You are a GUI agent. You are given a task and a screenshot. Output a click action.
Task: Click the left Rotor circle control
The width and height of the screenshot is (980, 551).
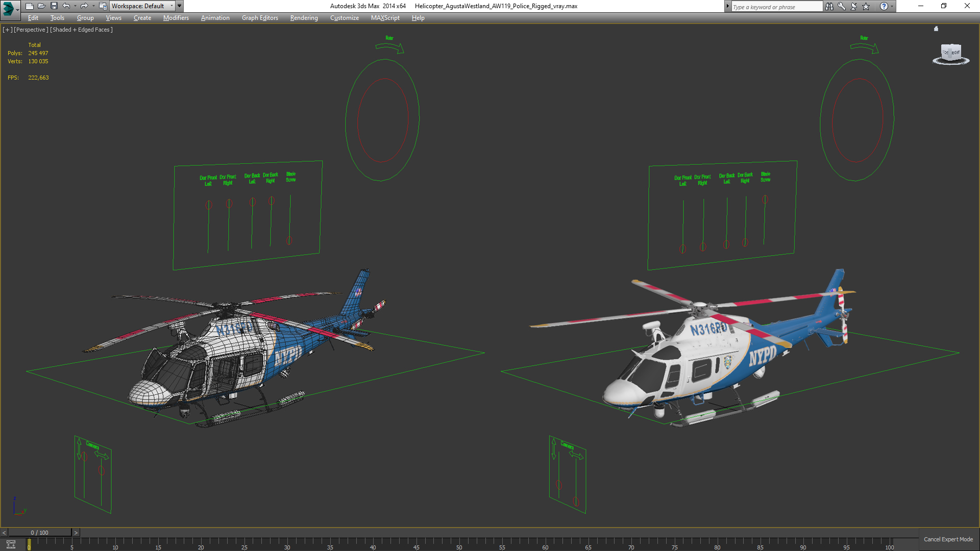pos(382,120)
